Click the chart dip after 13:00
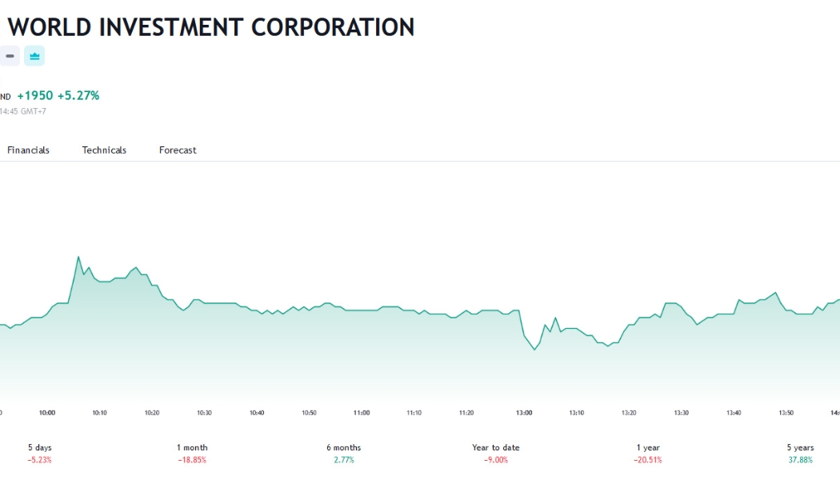This screenshot has width=840, height=504. click(x=534, y=350)
